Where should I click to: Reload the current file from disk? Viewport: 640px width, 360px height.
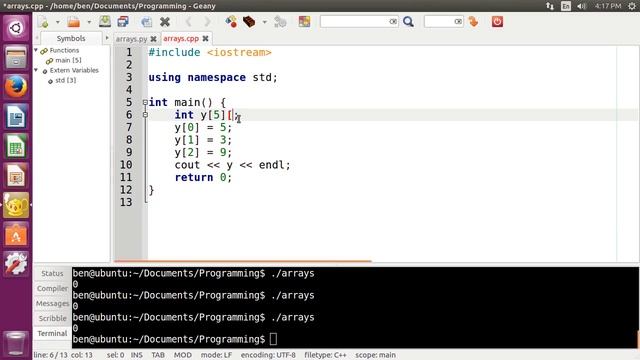[146, 22]
